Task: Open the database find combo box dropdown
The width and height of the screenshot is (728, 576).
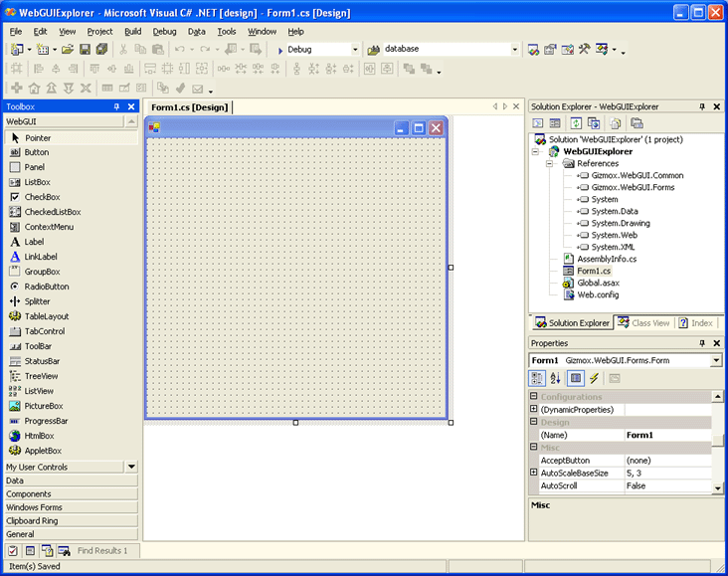Action: (515, 49)
